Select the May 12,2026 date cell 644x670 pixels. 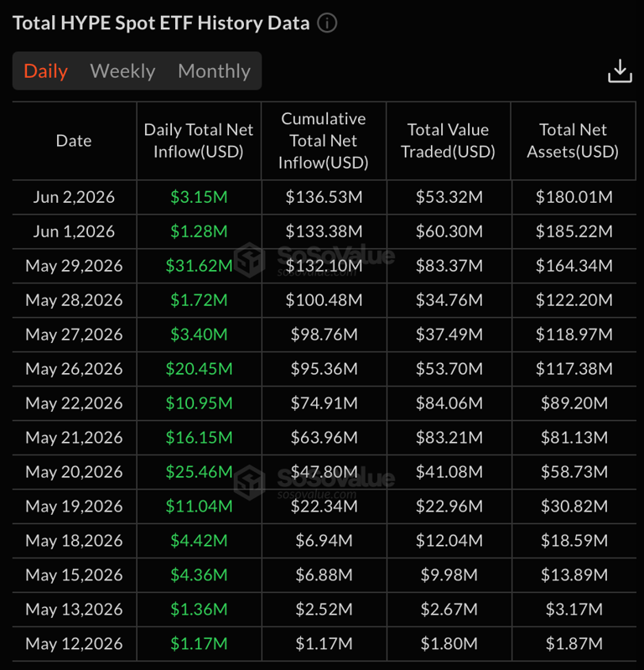pos(74,643)
